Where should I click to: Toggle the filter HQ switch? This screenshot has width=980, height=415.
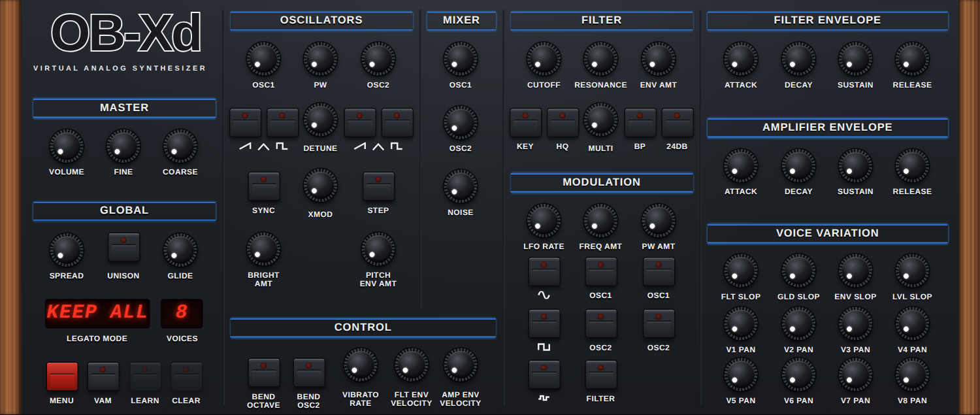click(x=563, y=123)
